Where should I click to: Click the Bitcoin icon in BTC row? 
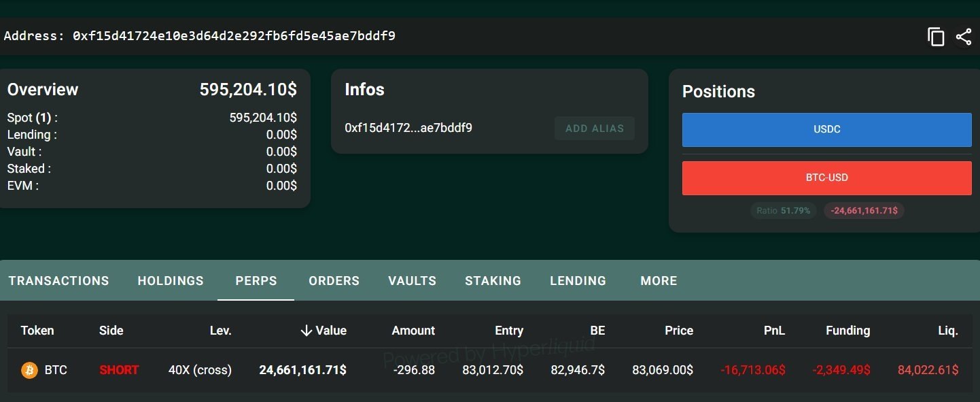(x=29, y=370)
